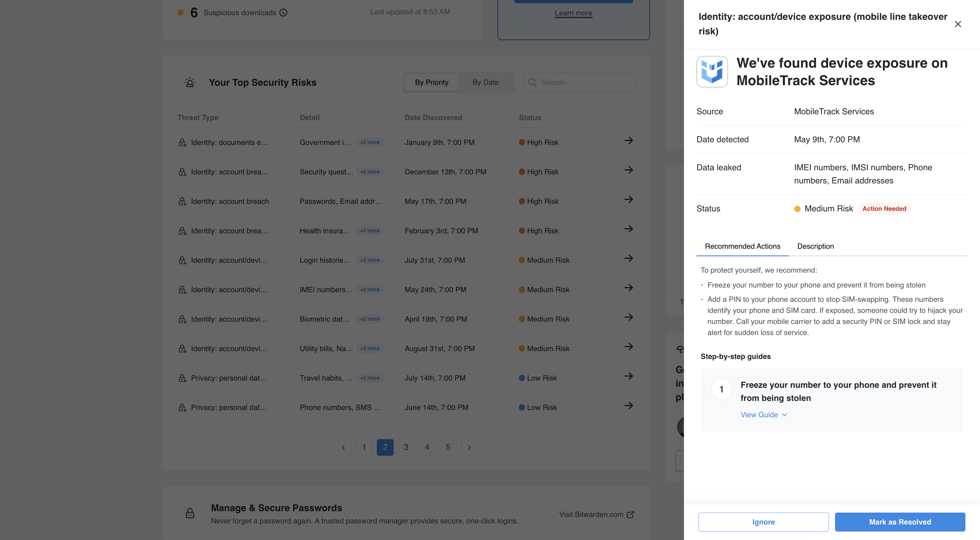Open the arrow for the January 9th risk
This screenshot has width=980, height=540.
point(629,141)
